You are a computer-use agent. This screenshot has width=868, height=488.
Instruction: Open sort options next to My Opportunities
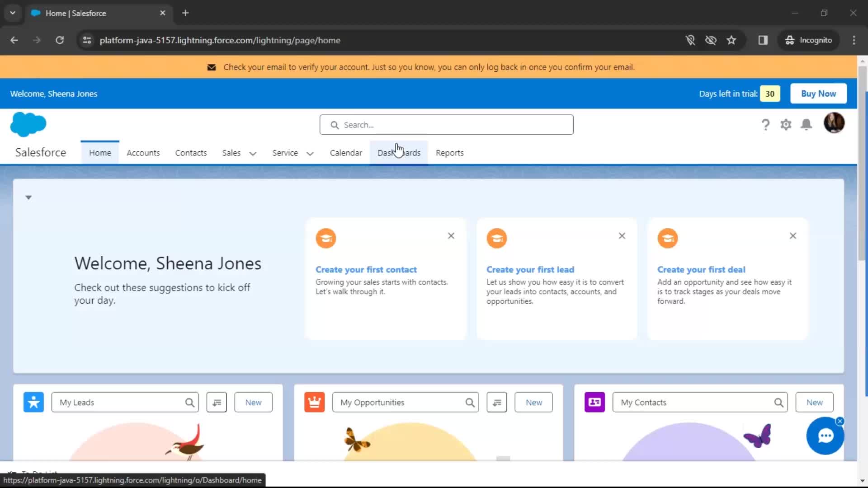(x=497, y=402)
